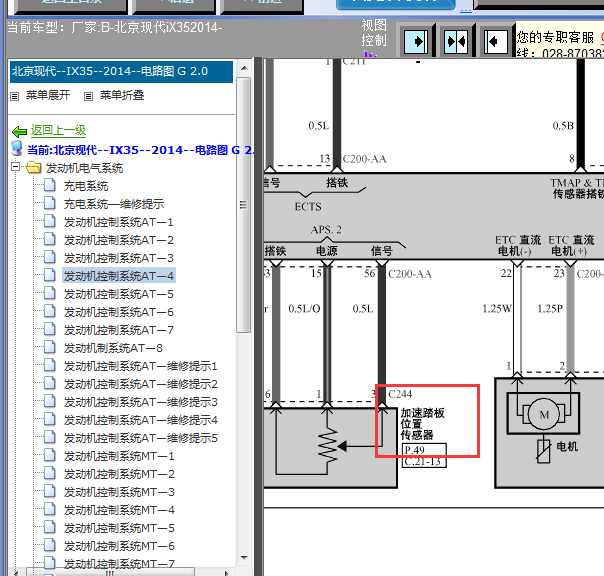Open 发动机制系统AT—8

pyautogui.click(x=113, y=348)
